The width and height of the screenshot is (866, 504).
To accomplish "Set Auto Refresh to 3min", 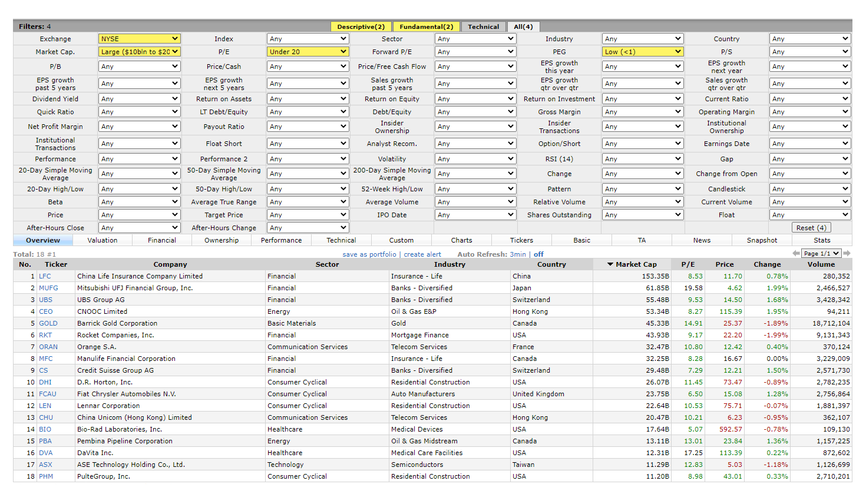I will pos(518,254).
